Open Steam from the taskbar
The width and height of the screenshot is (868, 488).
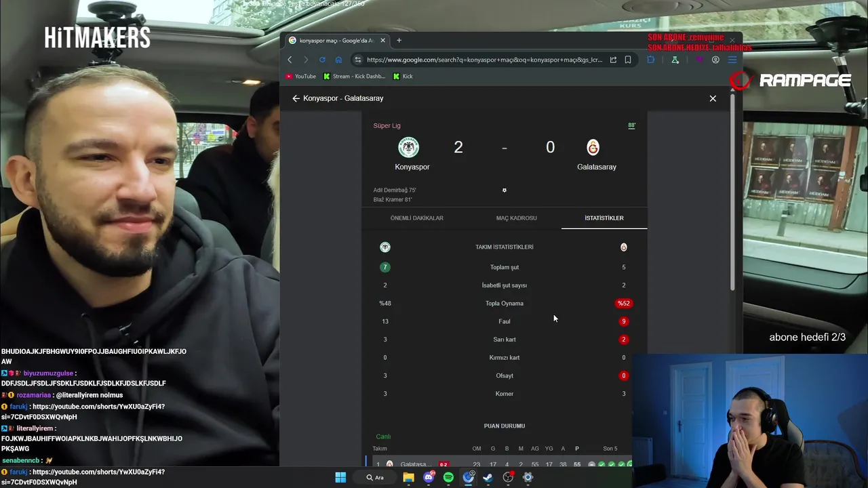click(488, 477)
